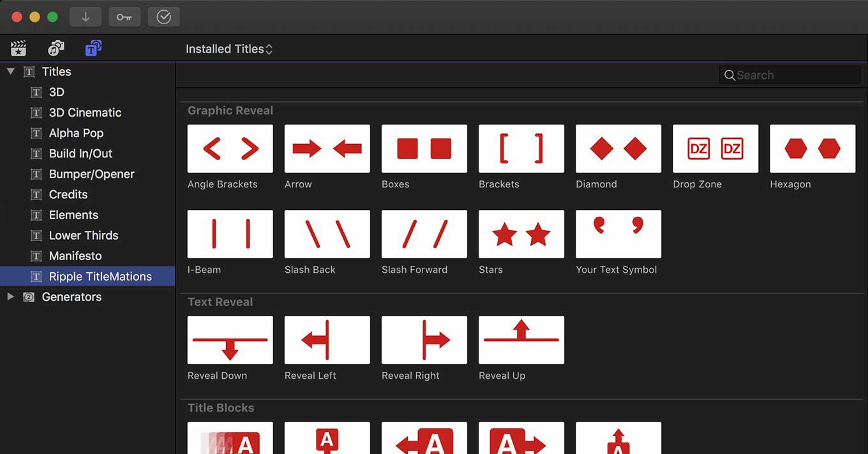Select the 3D Cinematic titles category

(x=85, y=112)
